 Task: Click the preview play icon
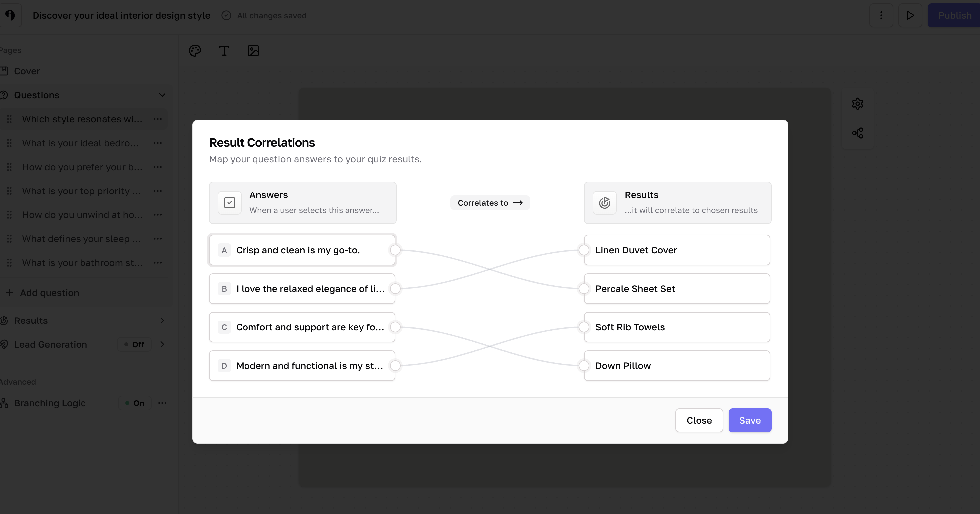910,15
